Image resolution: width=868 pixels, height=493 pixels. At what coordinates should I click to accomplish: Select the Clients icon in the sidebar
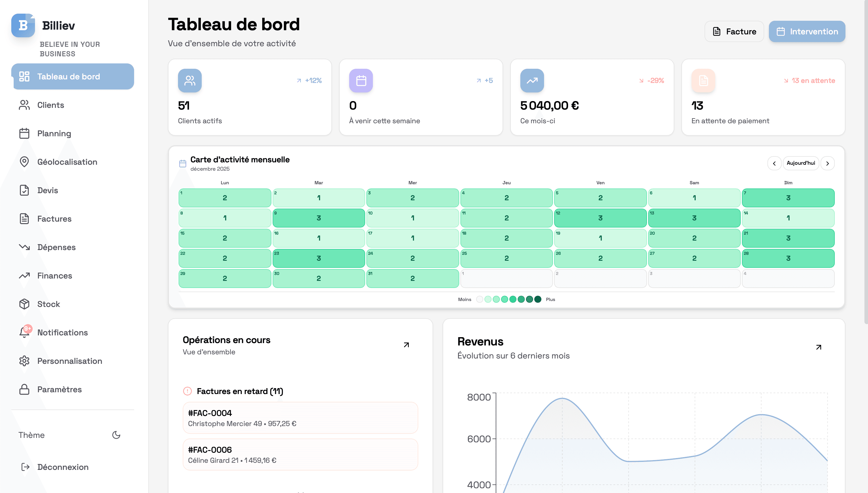[x=24, y=105]
